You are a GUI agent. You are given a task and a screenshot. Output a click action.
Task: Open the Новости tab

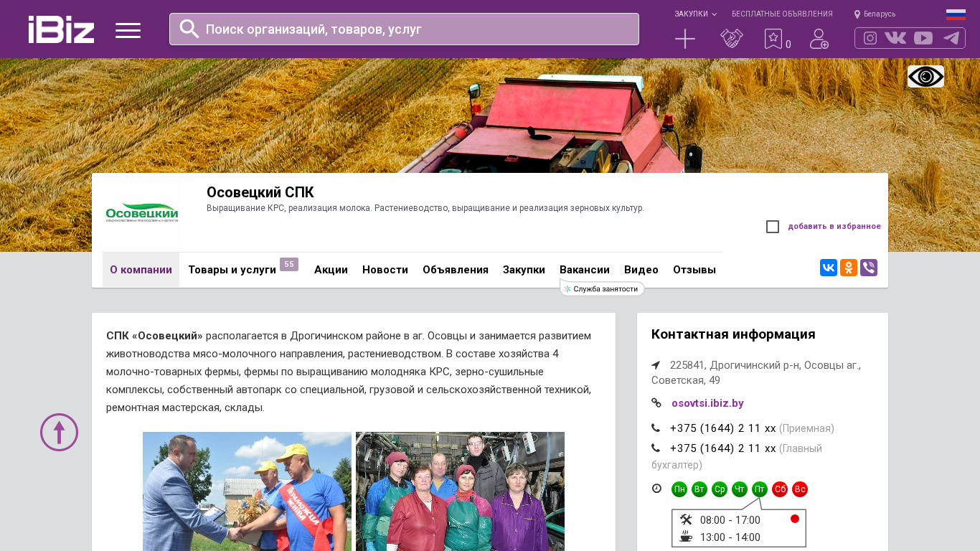tap(385, 270)
